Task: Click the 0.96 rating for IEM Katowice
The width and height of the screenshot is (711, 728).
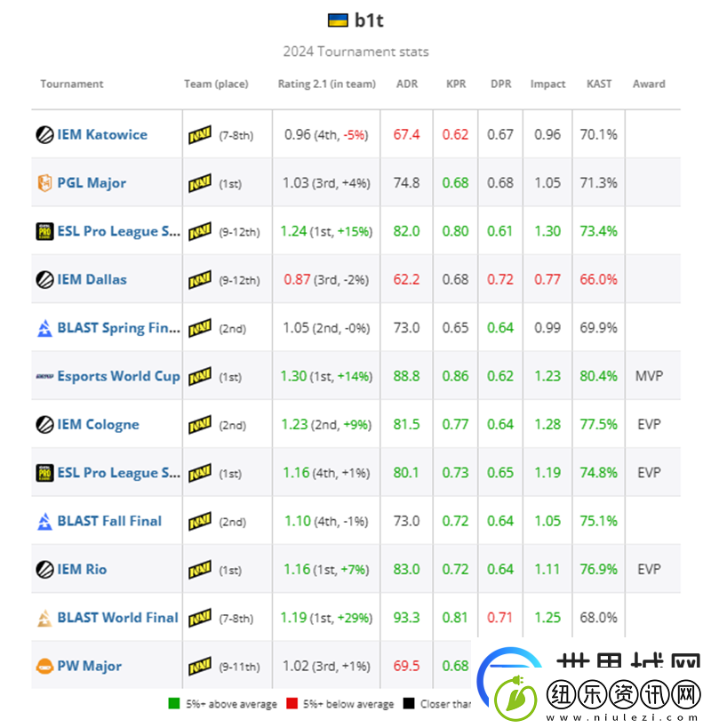Action: point(298,134)
